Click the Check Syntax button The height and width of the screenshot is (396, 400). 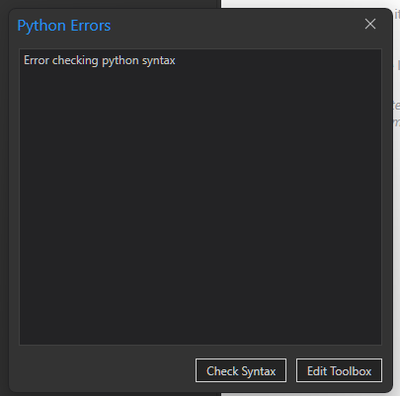(x=241, y=370)
